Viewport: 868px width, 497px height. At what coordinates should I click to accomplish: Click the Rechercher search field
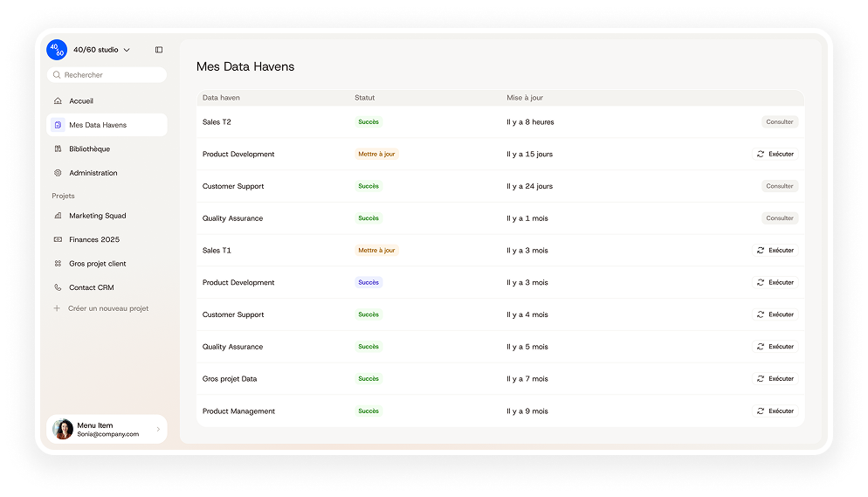[x=107, y=75]
